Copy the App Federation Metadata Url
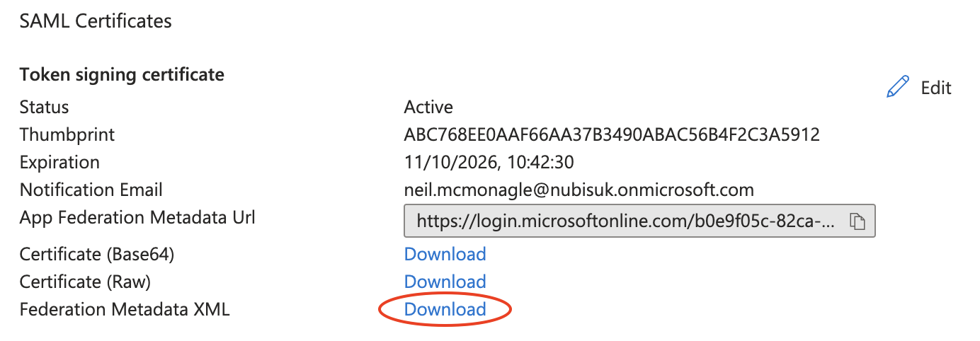The image size is (980, 341). pyautogui.click(x=857, y=221)
